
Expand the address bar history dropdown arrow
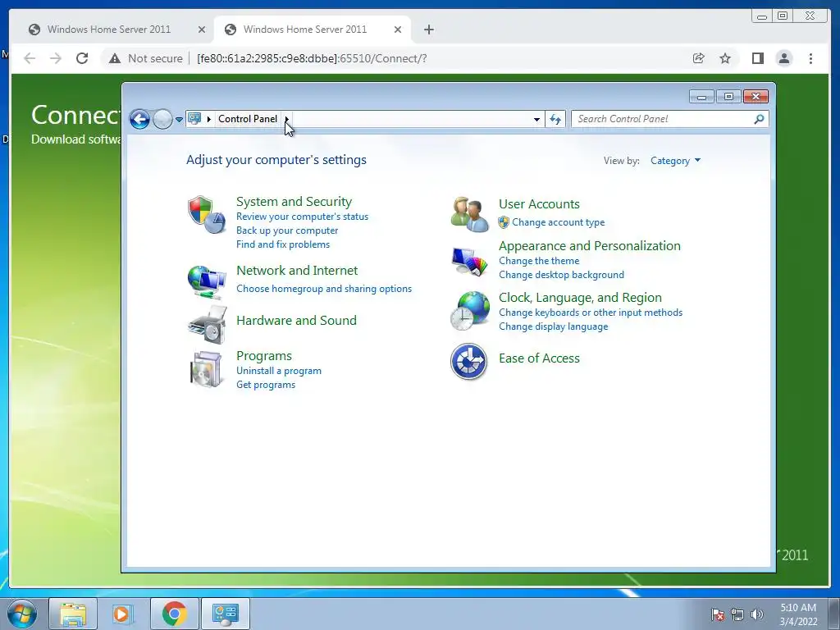pos(536,119)
